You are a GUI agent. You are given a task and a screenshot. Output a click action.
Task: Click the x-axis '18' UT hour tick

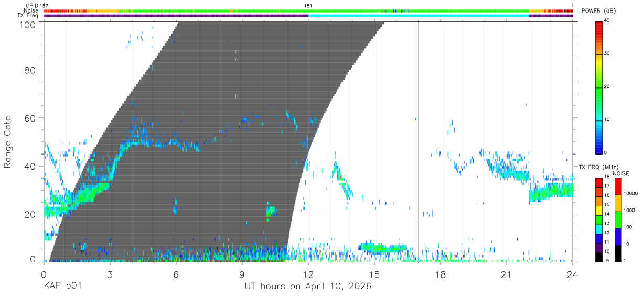(441, 274)
